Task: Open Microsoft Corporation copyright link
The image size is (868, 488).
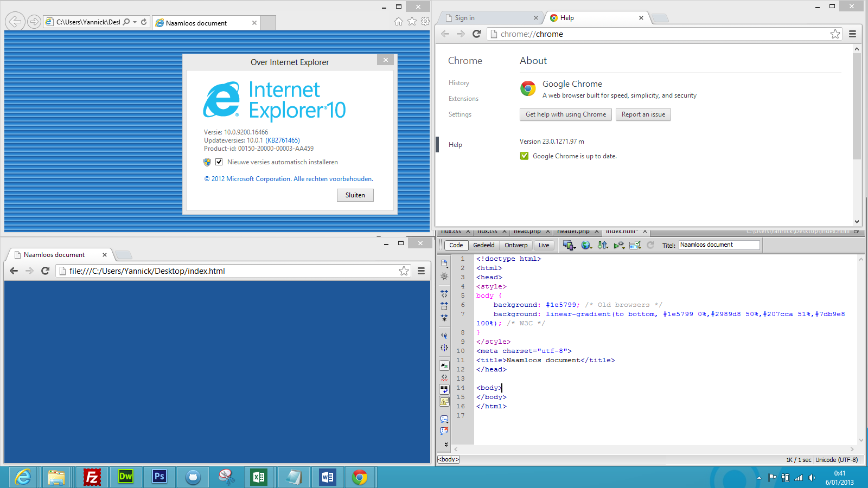Action: point(289,179)
